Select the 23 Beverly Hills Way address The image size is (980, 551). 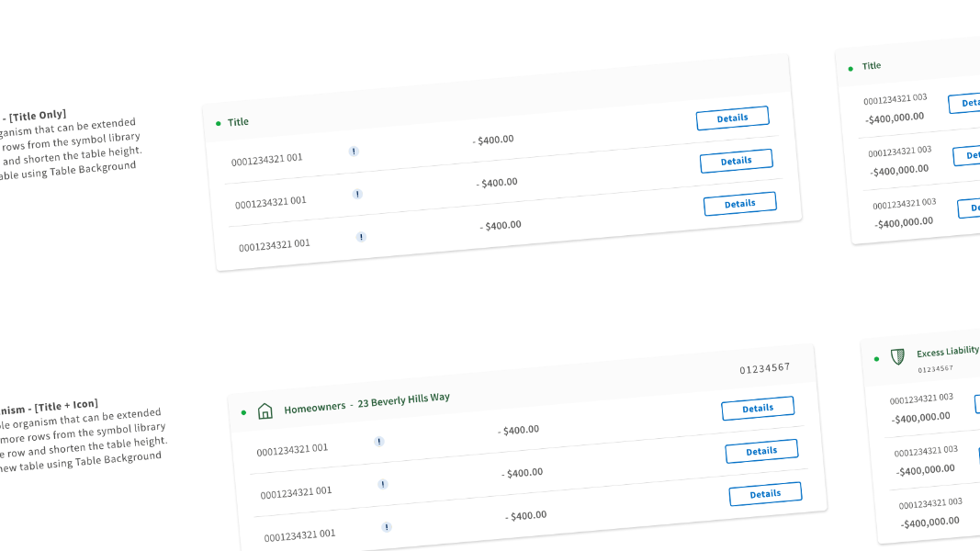tap(403, 400)
